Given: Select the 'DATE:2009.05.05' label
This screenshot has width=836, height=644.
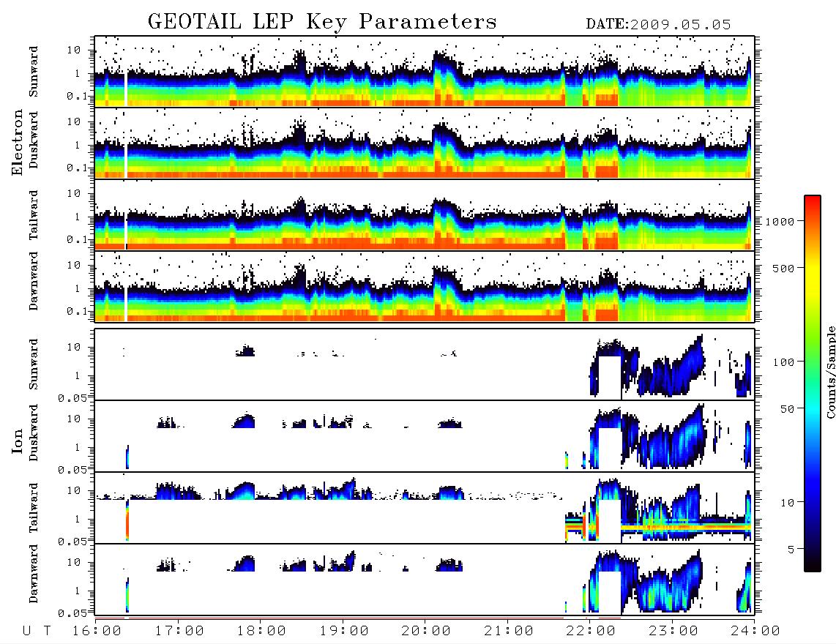Looking at the screenshot, I should coord(658,25).
